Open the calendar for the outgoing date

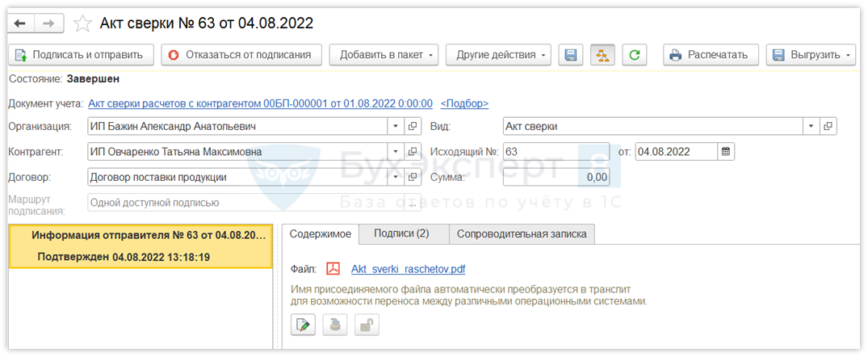[726, 152]
